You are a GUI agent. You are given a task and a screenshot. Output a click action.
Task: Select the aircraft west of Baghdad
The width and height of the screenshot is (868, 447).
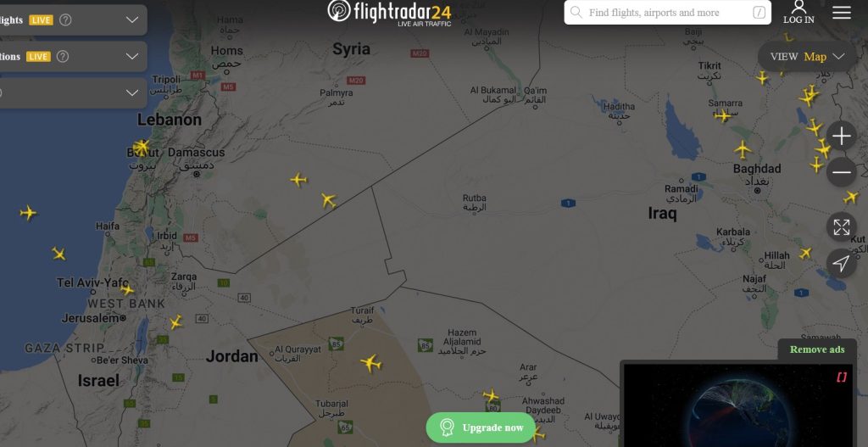pyautogui.click(x=743, y=149)
